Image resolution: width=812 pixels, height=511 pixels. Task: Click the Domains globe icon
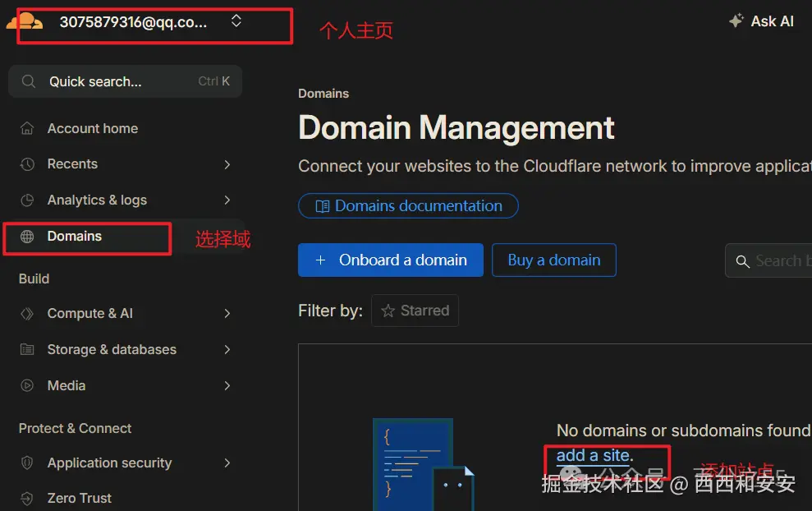click(27, 237)
